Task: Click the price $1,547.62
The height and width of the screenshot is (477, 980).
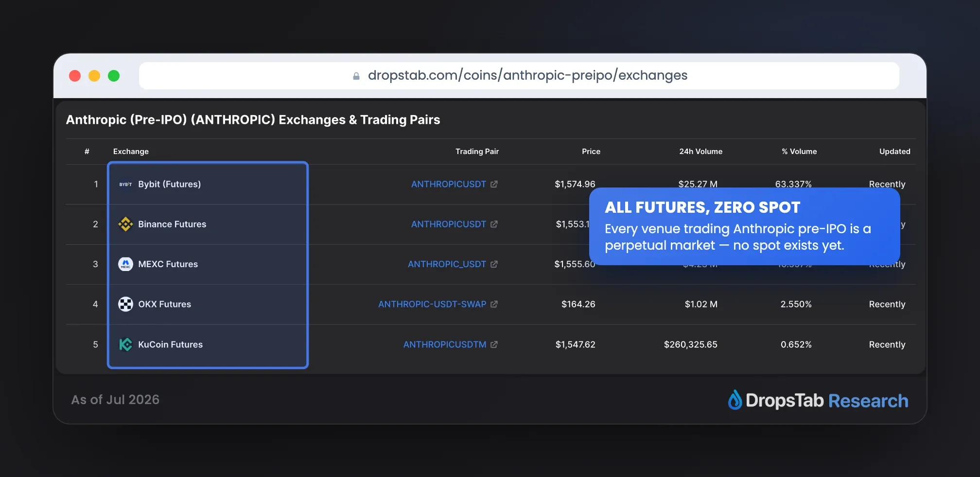Action: (x=575, y=344)
